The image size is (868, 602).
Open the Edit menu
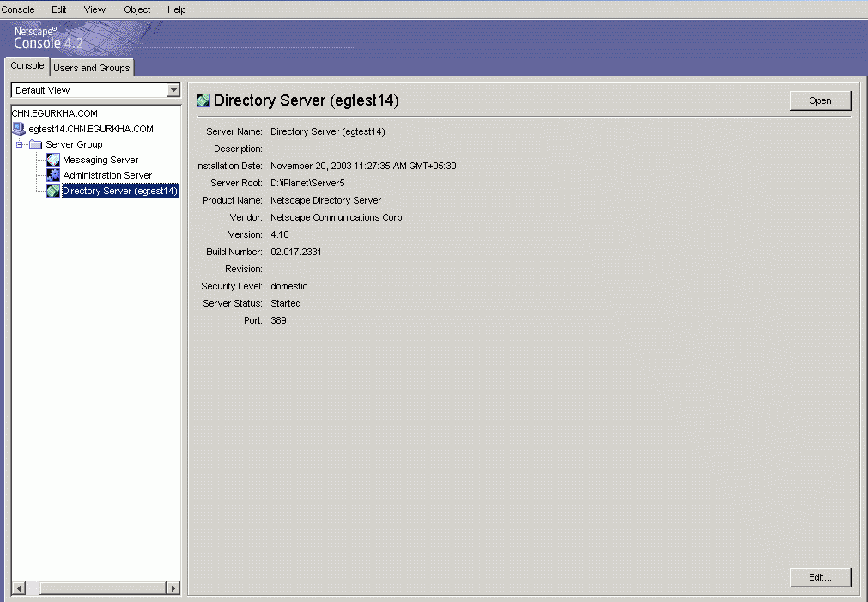pyautogui.click(x=58, y=9)
